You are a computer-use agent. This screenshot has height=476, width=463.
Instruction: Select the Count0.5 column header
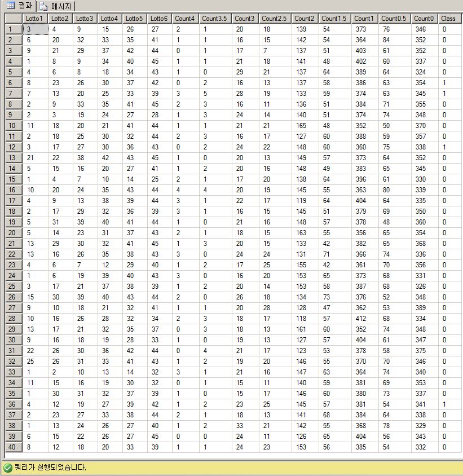point(395,19)
